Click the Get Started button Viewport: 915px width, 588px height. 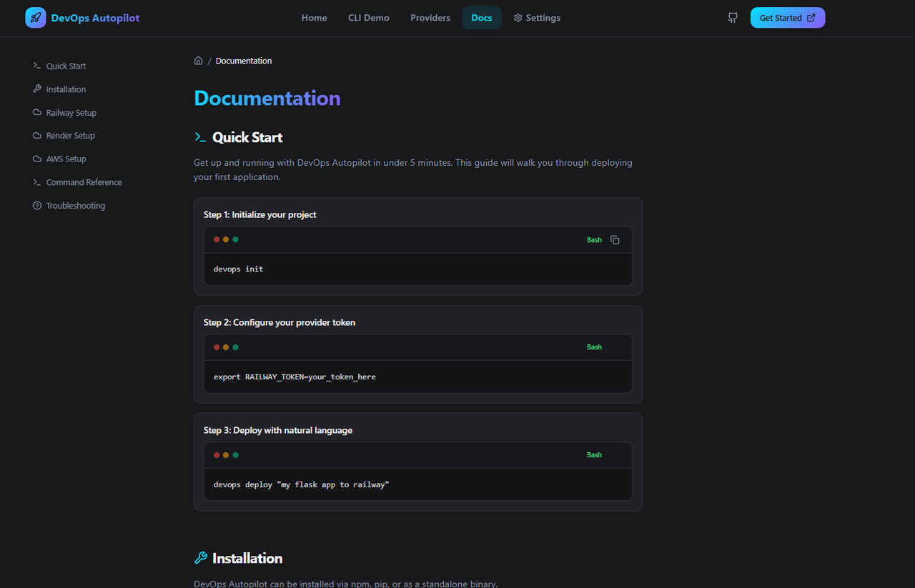pos(788,18)
